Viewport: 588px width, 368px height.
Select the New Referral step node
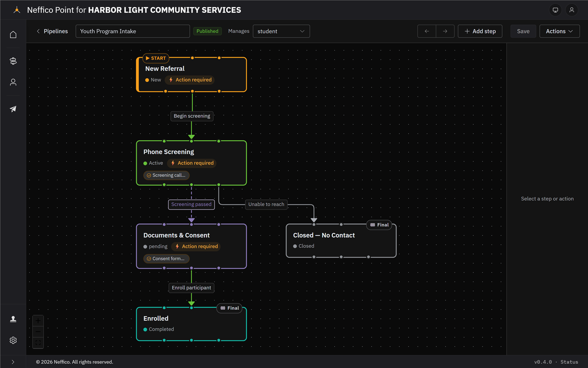tap(192, 74)
